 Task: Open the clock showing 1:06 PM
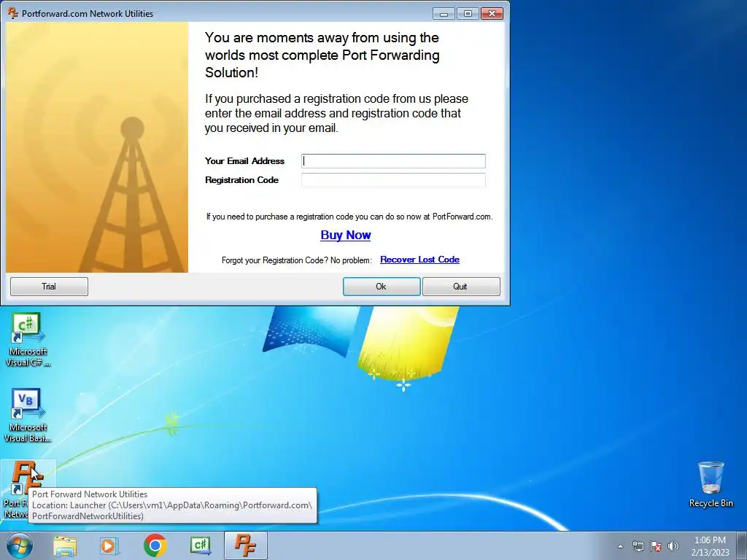[x=710, y=545]
